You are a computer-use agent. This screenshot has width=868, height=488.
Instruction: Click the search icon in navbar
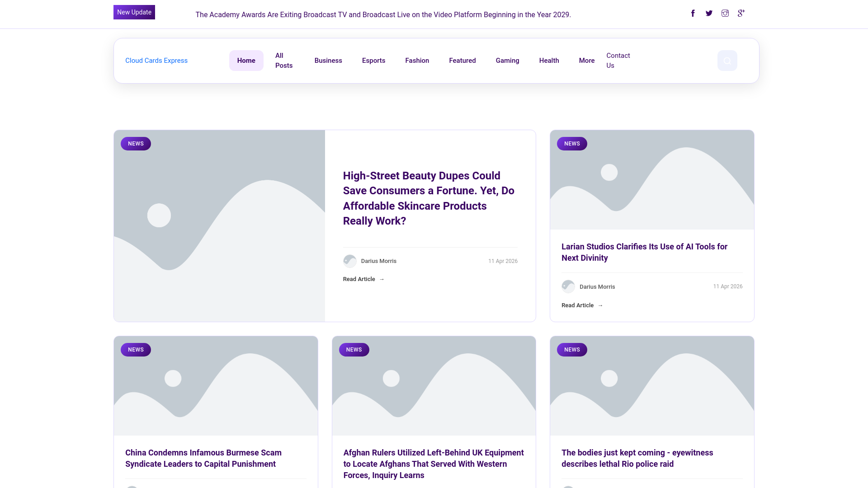click(727, 61)
